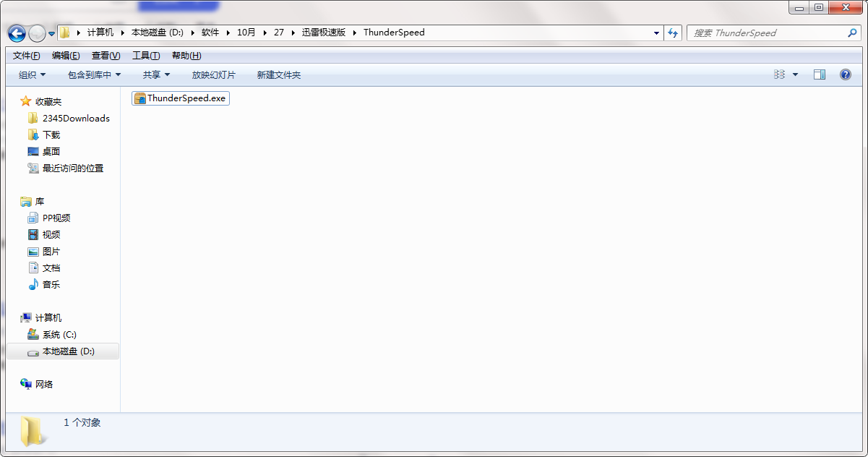The height and width of the screenshot is (457, 868).
Task: Navigate to 软件 in address breadcrumb
Action: [x=210, y=33]
